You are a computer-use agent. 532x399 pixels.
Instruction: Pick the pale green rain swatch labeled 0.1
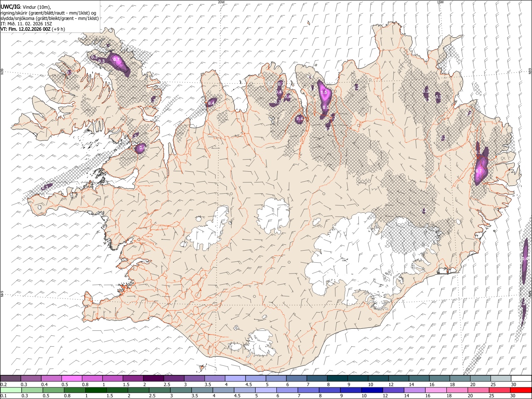point(11,390)
